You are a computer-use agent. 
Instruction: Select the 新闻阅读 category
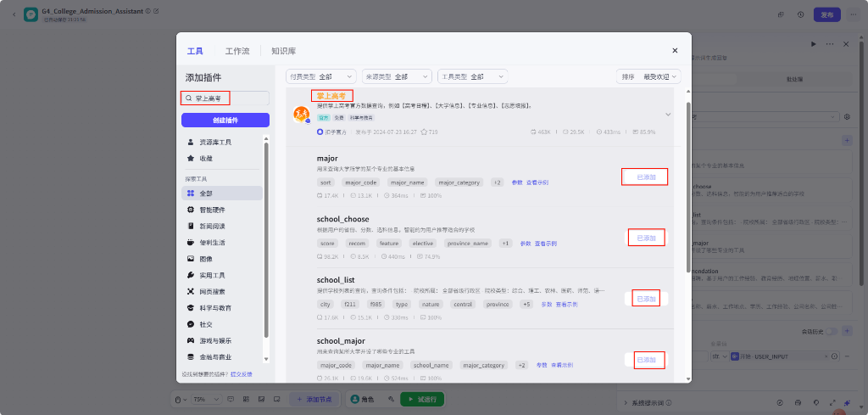[x=222, y=226]
